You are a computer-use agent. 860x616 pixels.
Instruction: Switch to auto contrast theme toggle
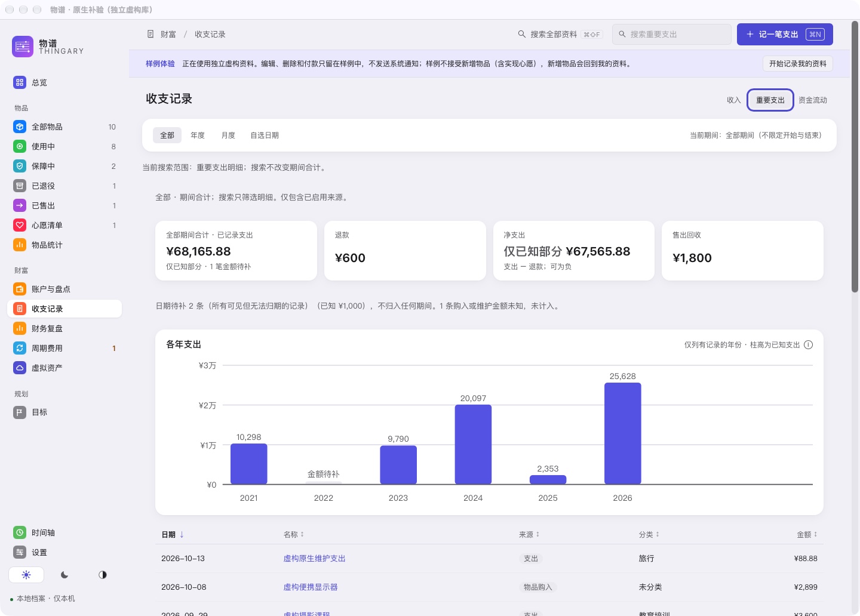103,575
